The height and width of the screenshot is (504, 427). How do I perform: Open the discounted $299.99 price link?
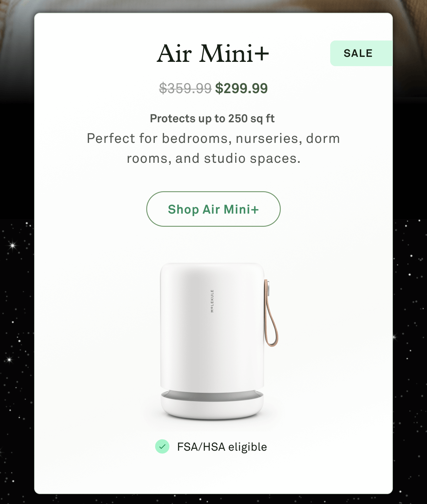click(242, 88)
